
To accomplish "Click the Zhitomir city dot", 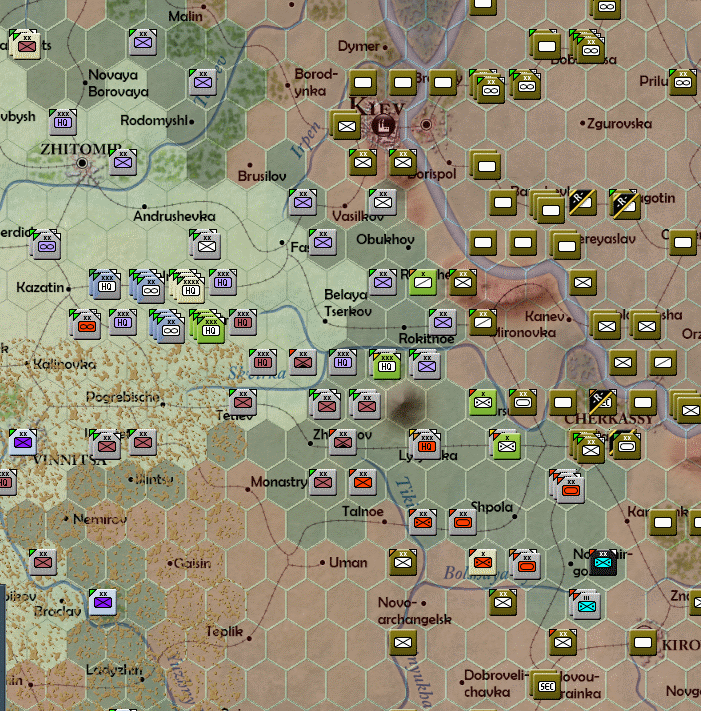I will point(82,163).
